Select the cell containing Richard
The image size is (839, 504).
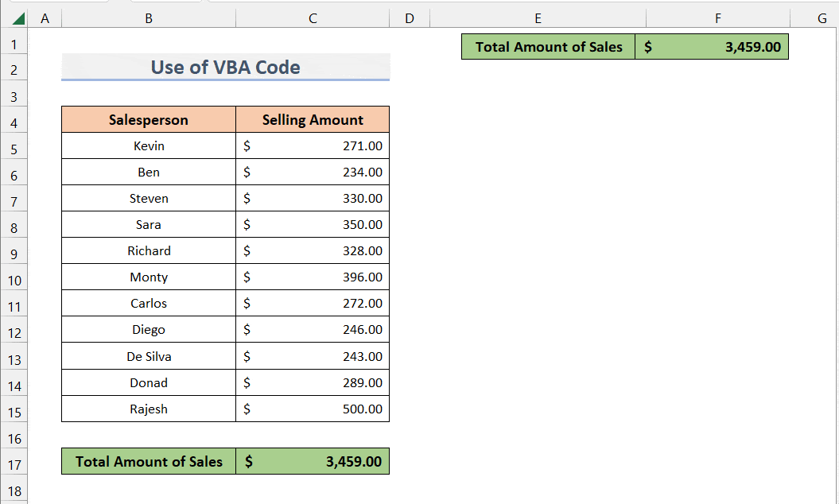click(x=149, y=250)
